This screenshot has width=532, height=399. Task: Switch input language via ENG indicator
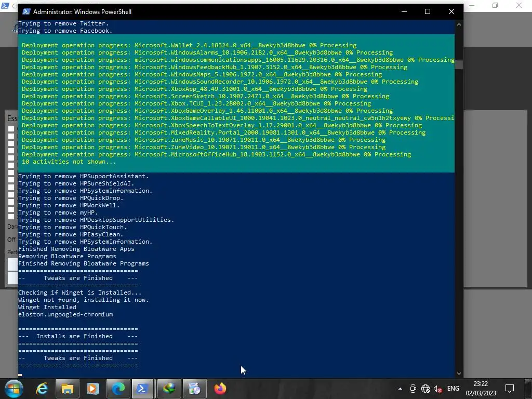pos(453,389)
